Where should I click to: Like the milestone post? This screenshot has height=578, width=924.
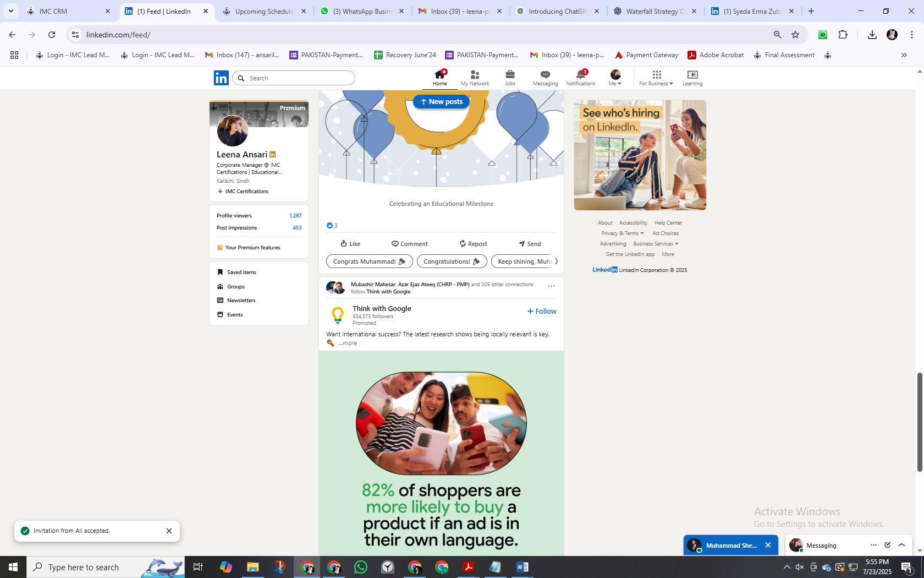pos(350,244)
